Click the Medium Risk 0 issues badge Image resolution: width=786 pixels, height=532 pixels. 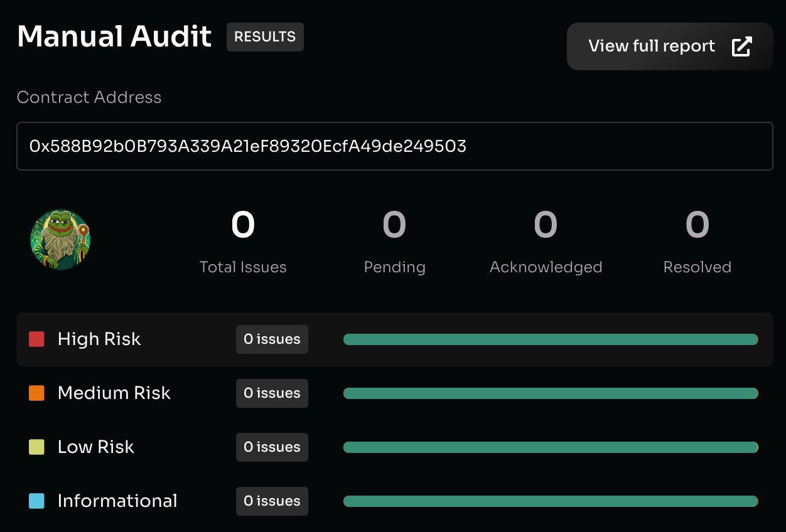272,393
